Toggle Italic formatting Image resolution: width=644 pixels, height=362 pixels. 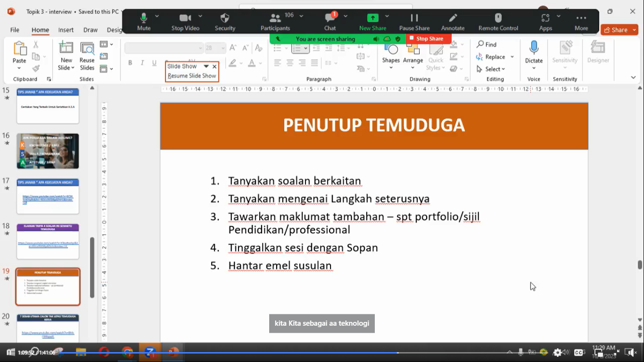[x=142, y=63]
